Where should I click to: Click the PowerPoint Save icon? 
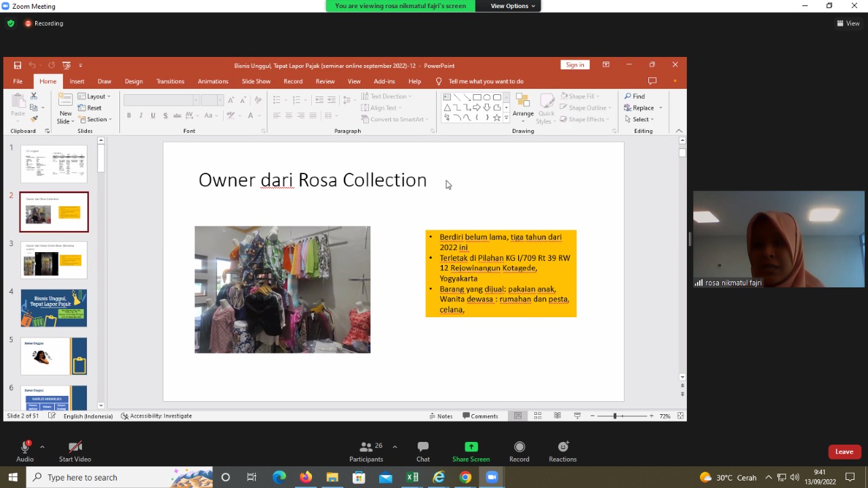18,65
